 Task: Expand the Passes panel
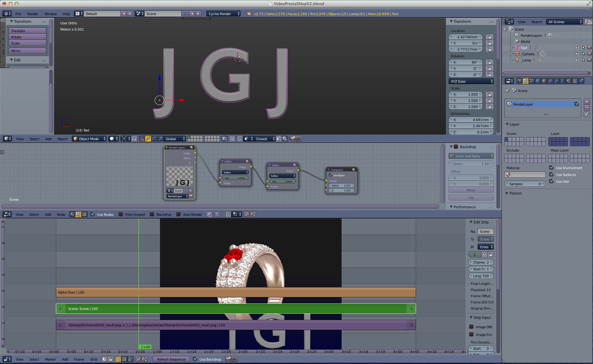pyautogui.click(x=515, y=193)
